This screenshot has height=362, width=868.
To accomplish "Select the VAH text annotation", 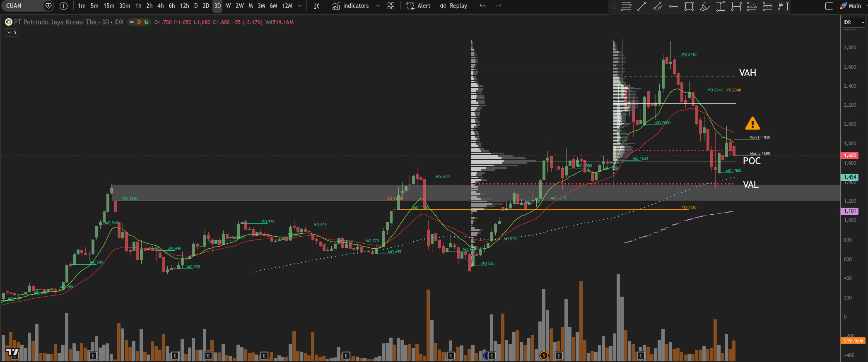I will (x=747, y=73).
